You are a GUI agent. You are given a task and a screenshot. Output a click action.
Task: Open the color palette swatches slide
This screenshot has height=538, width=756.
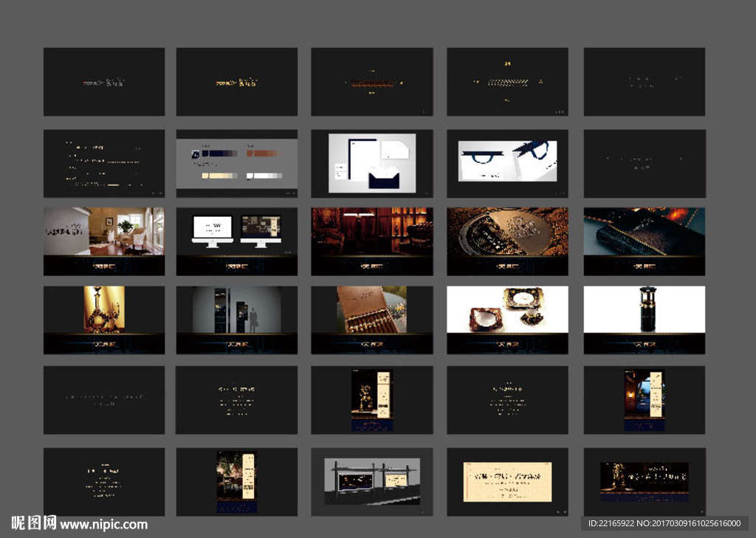[236, 164]
